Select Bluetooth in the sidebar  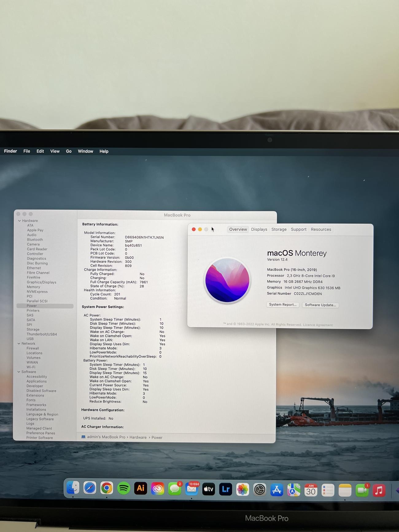(35, 239)
